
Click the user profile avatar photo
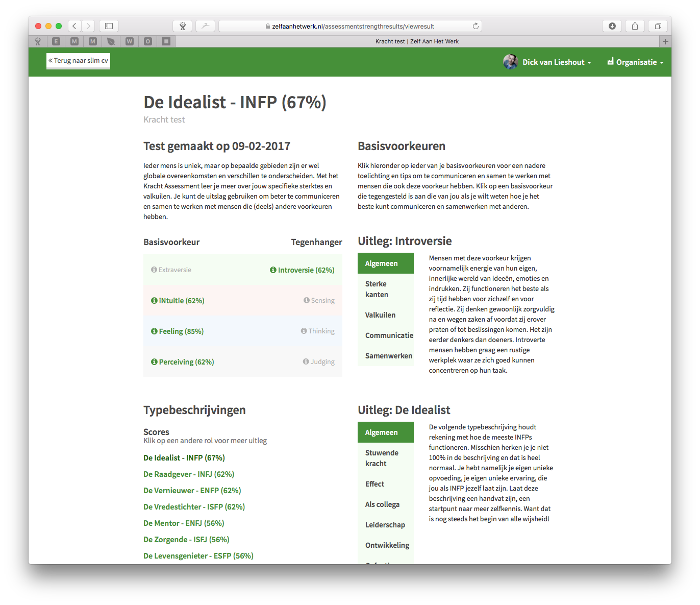(x=511, y=62)
